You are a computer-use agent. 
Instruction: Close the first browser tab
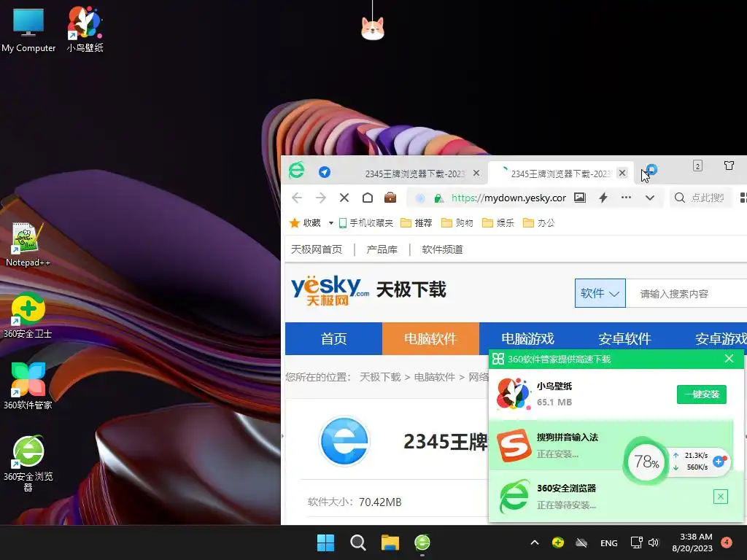[476, 174]
